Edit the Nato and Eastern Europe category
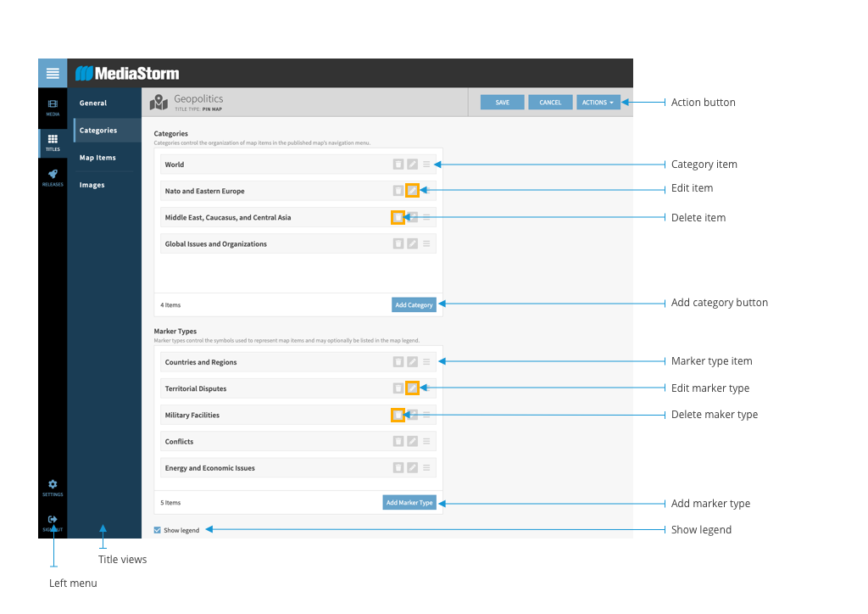The image size is (868, 614). [x=412, y=191]
